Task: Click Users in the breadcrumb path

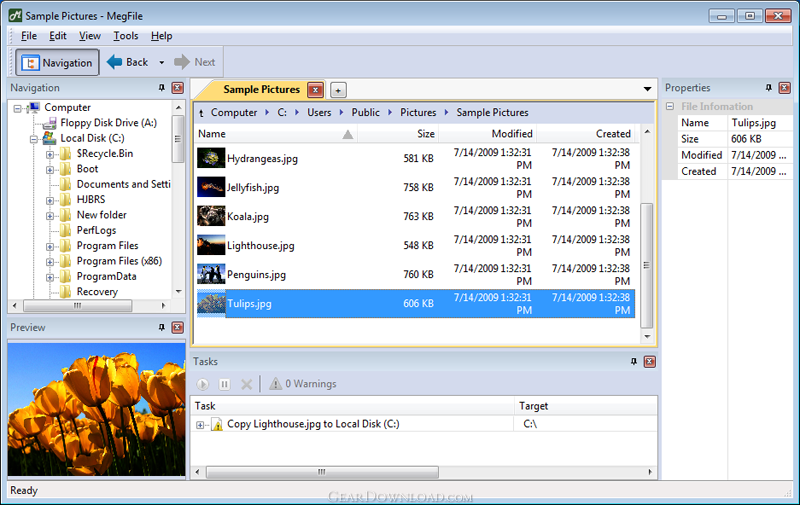Action: click(x=319, y=112)
